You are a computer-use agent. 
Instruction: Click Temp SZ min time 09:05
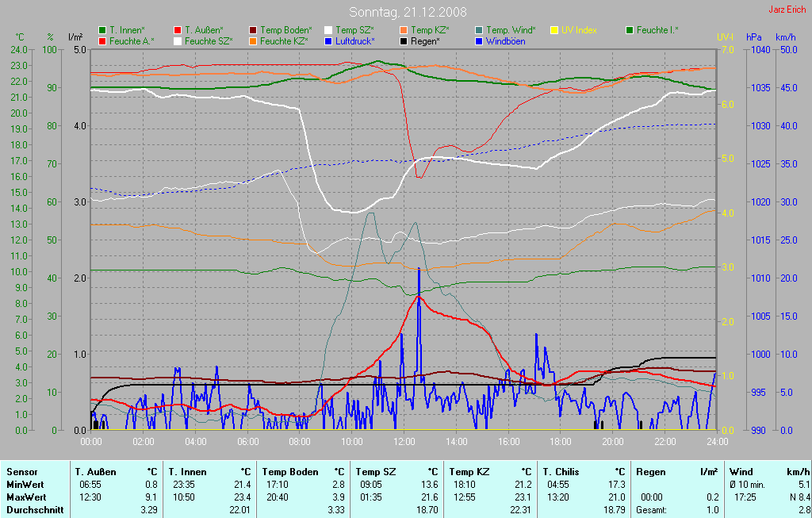point(370,485)
